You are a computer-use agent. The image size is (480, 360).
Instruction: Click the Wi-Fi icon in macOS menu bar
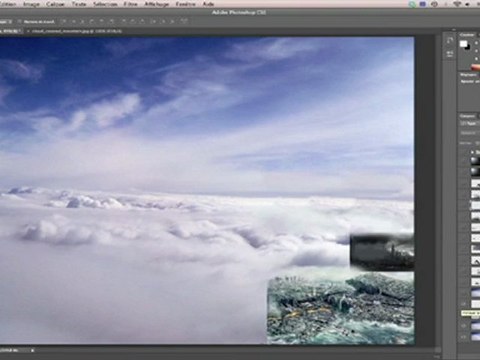(456, 4)
